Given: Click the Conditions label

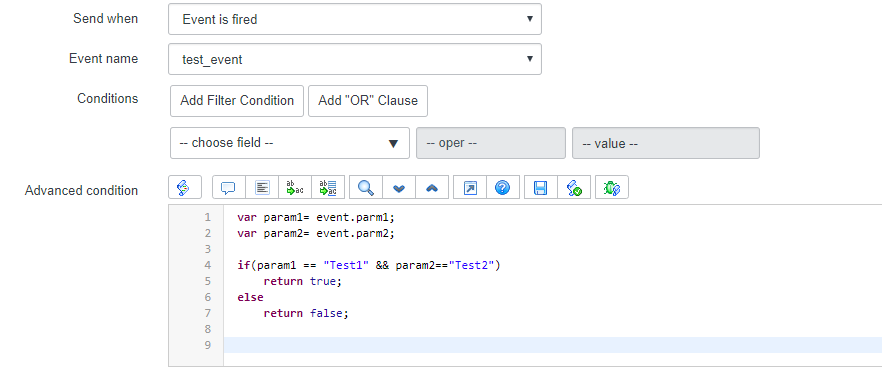Looking at the screenshot, I should click(107, 98).
